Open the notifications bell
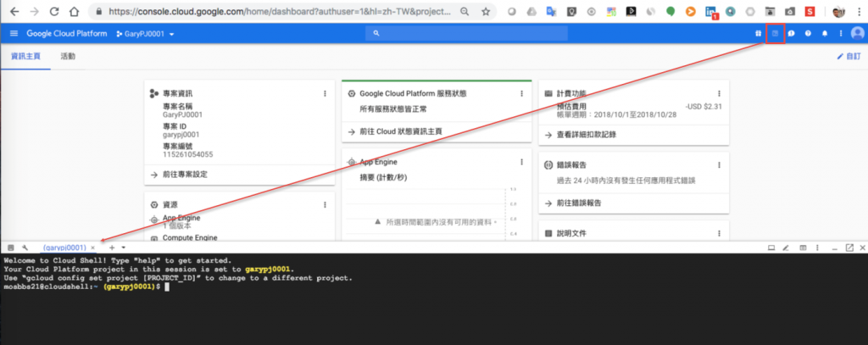868x345 pixels. coord(825,34)
